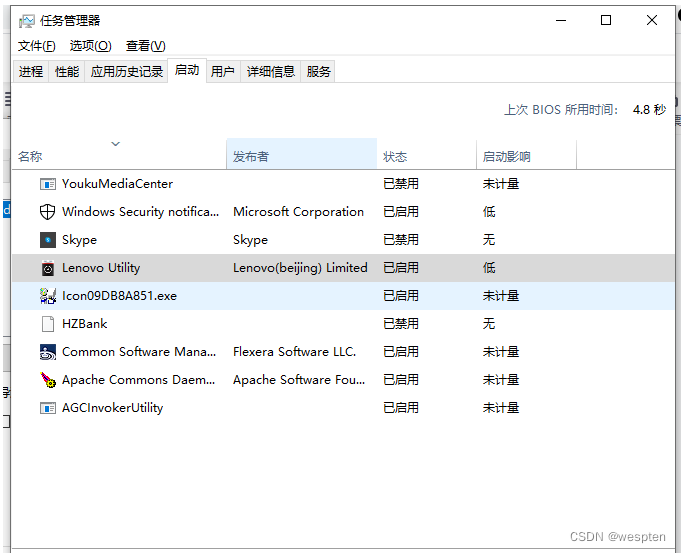The height and width of the screenshot is (553, 681).
Task: Click the YoukuMediaCenter app icon
Action: coord(48,184)
